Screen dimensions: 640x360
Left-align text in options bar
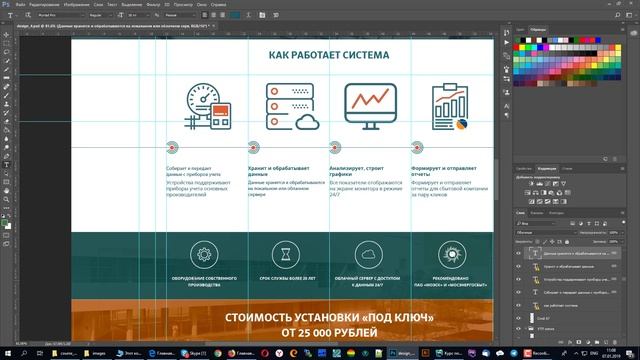[x=204, y=15]
